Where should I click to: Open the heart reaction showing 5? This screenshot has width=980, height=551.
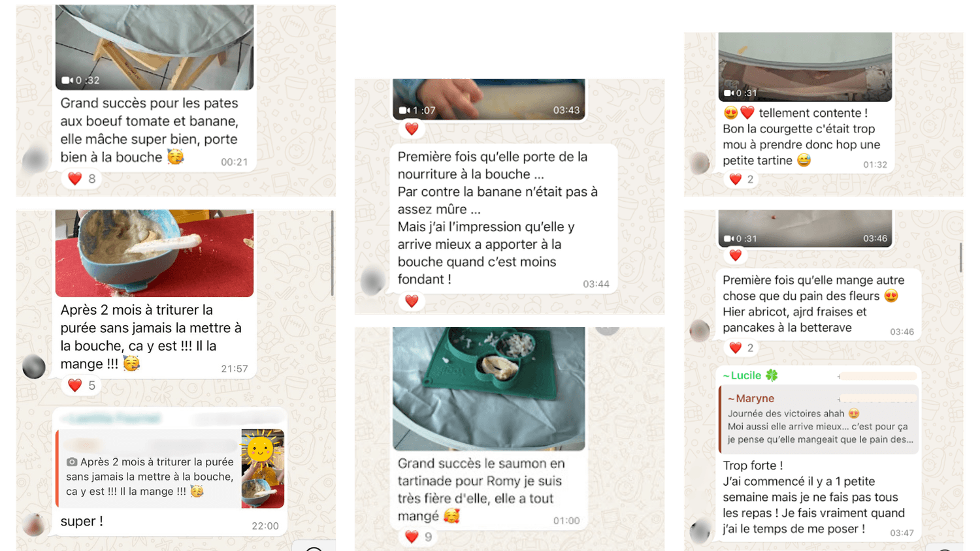82,386
